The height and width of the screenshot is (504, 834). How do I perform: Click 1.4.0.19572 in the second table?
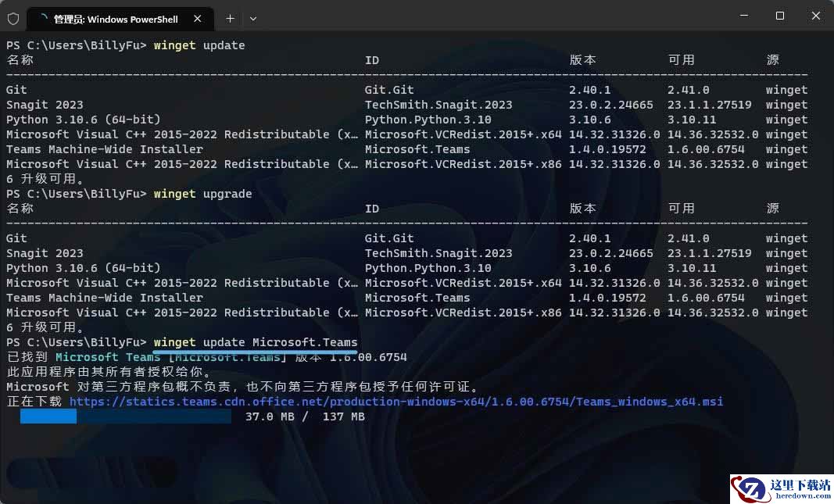click(607, 298)
